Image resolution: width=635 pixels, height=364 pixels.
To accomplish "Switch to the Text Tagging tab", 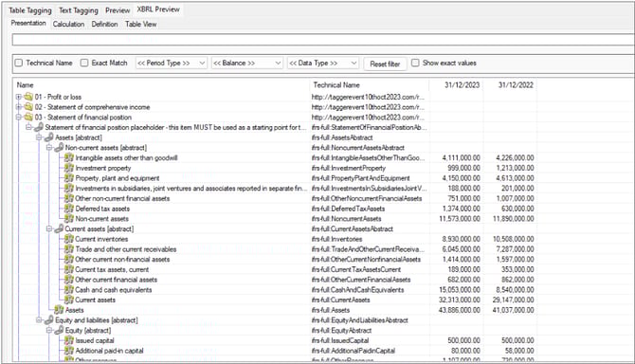I will (x=79, y=10).
